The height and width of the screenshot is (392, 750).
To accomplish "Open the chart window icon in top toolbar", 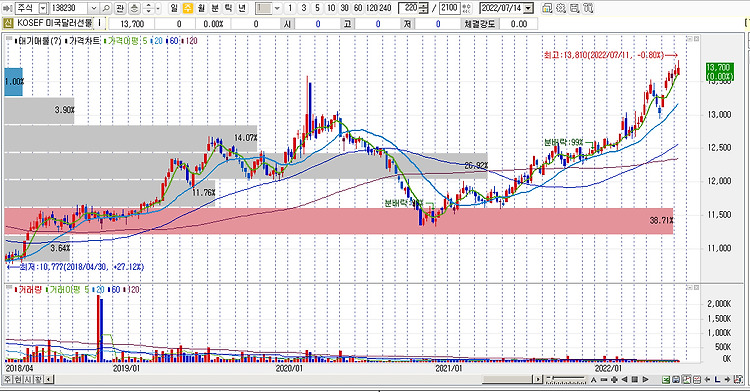I will (547, 8).
